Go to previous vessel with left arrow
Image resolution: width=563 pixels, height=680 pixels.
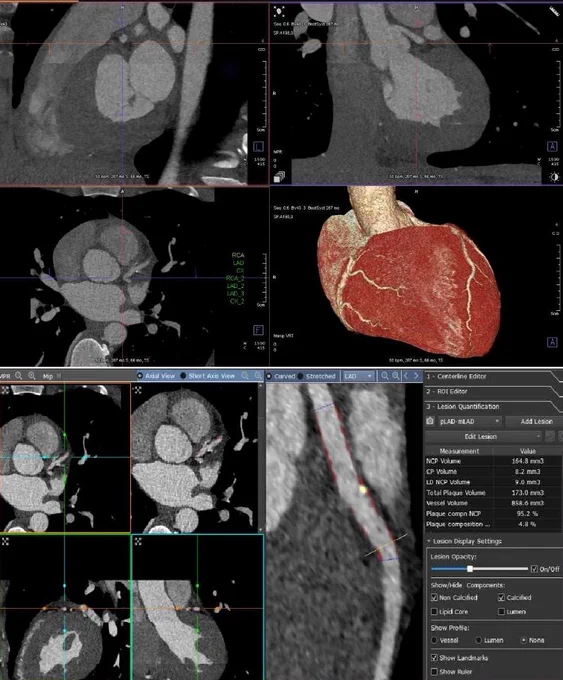(x=406, y=376)
